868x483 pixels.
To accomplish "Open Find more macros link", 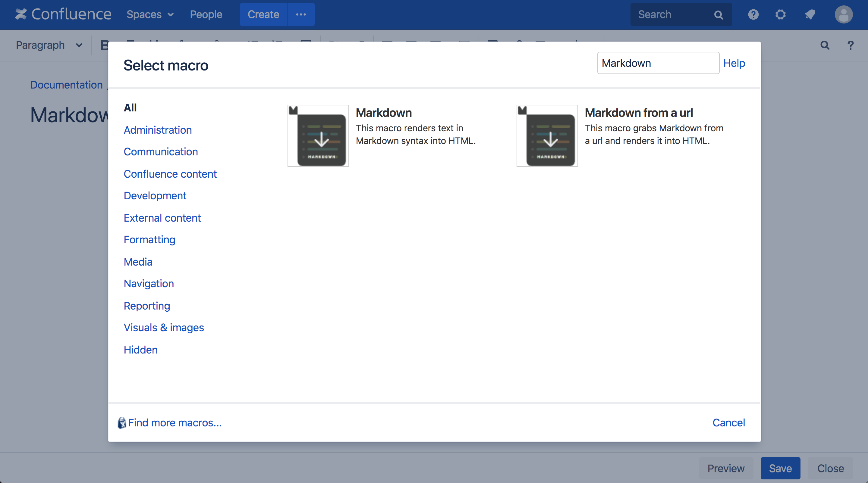I will [175, 422].
